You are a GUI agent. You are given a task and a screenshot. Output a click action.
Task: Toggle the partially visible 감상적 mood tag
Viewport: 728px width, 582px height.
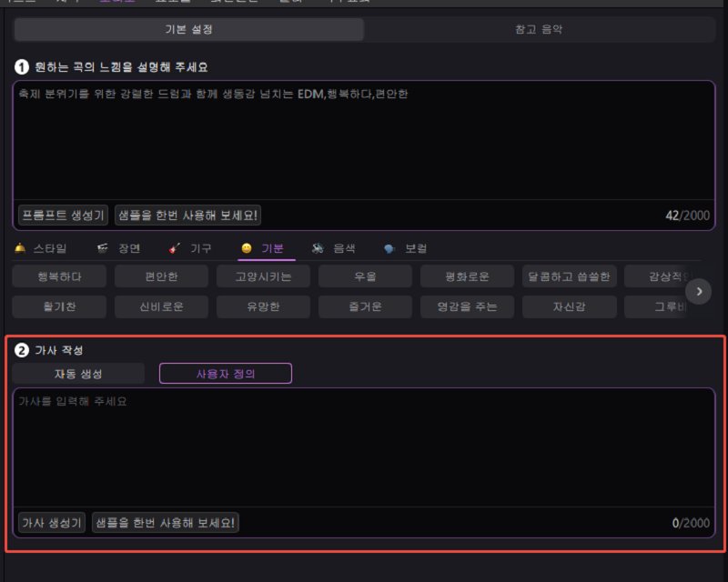(657, 276)
